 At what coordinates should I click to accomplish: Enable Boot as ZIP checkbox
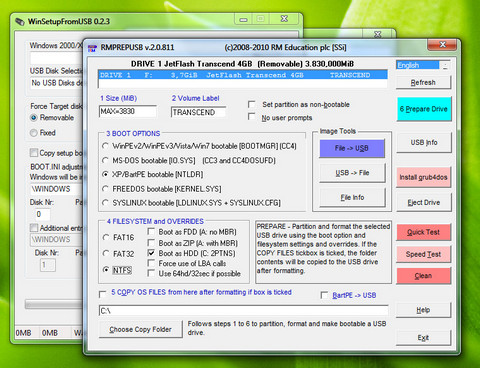(x=151, y=243)
